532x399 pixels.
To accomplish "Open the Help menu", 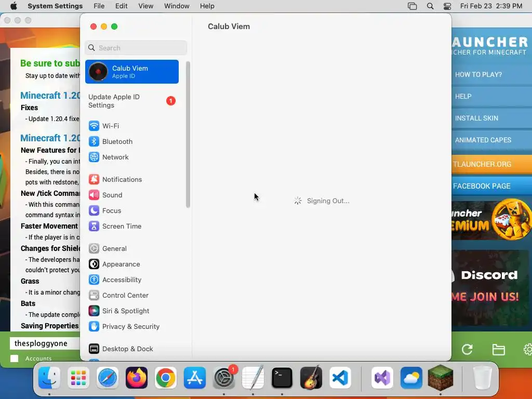I will (x=207, y=6).
